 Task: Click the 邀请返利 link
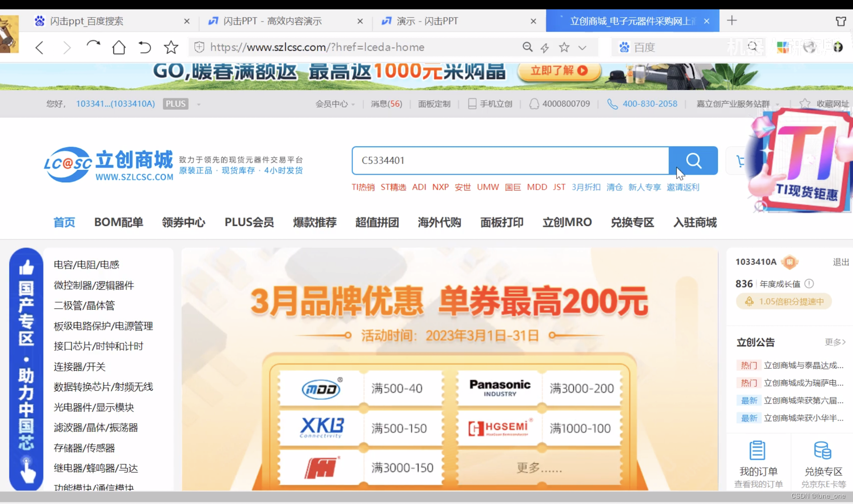(683, 187)
